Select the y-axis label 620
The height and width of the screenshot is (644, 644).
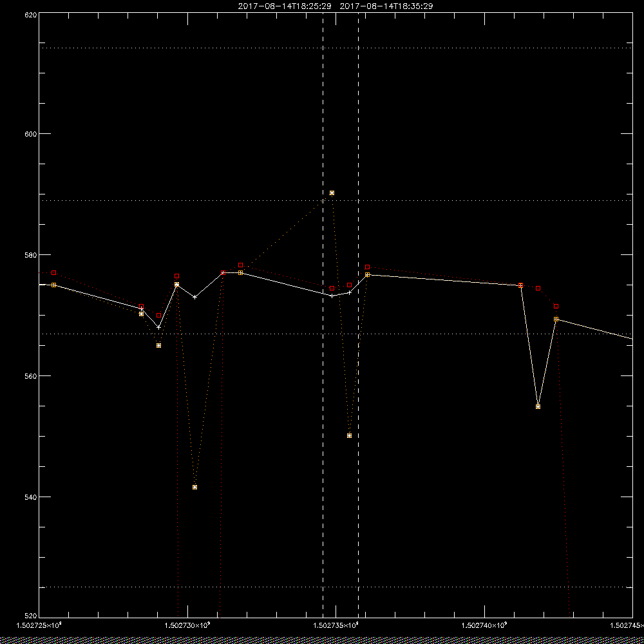(31, 15)
